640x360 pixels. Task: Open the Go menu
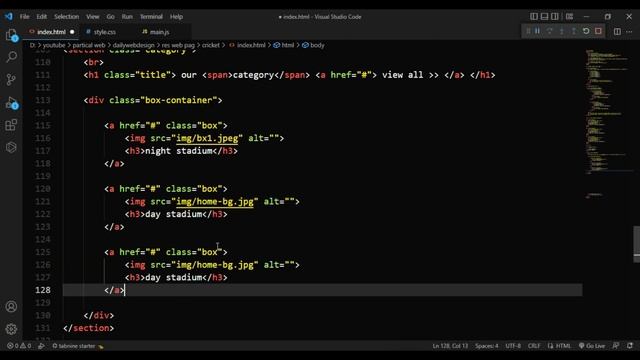click(111, 17)
